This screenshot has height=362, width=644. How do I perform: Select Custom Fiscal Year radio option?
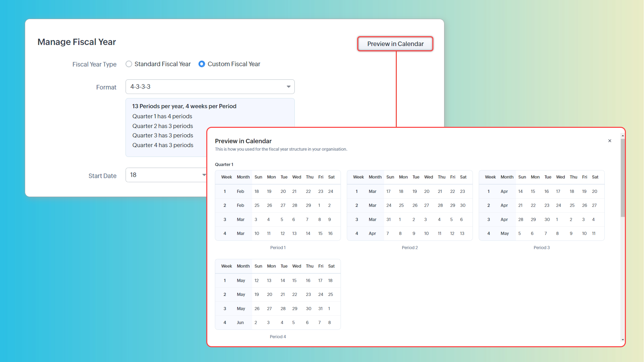tap(202, 64)
